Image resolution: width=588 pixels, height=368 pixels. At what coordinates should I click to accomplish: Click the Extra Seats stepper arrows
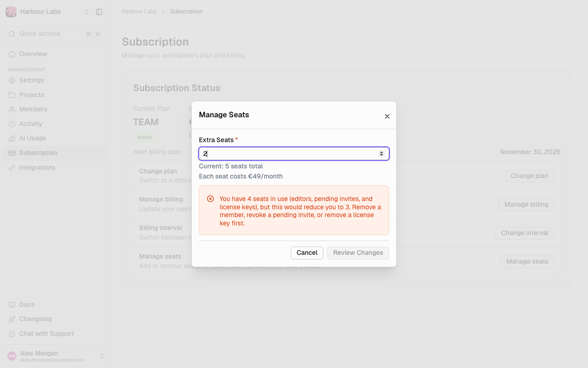coord(381,154)
